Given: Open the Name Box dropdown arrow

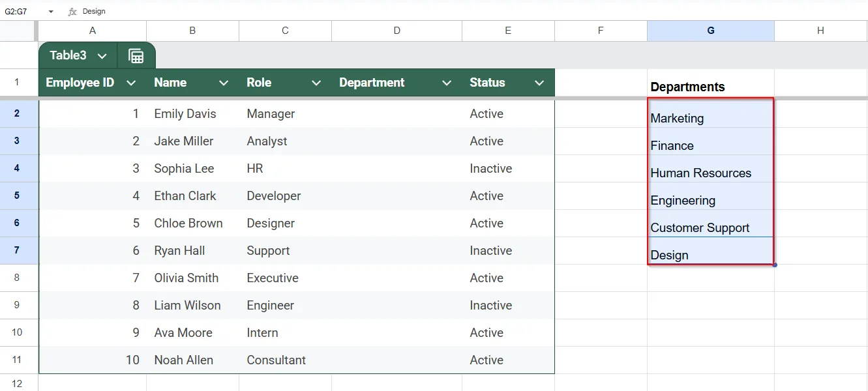Looking at the screenshot, I should [51, 11].
